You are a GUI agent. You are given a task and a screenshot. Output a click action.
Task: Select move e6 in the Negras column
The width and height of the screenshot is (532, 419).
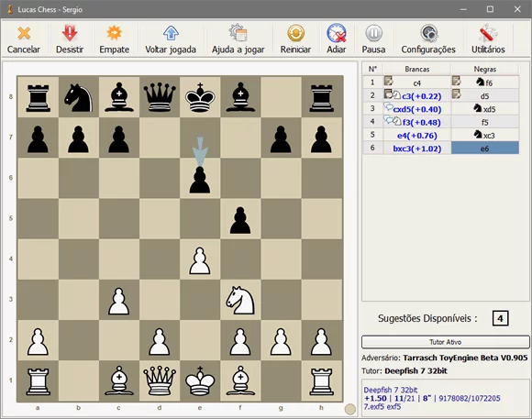[x=485, y=149]
